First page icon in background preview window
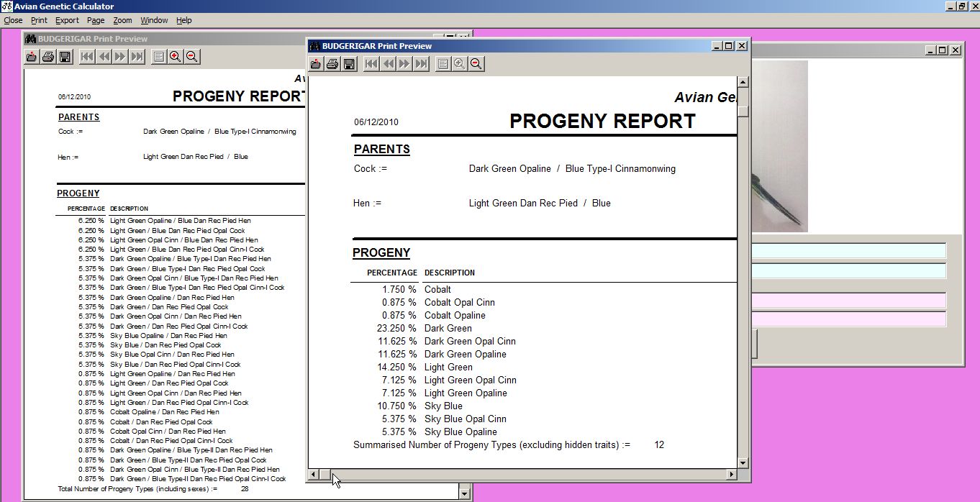 [87, 57]
